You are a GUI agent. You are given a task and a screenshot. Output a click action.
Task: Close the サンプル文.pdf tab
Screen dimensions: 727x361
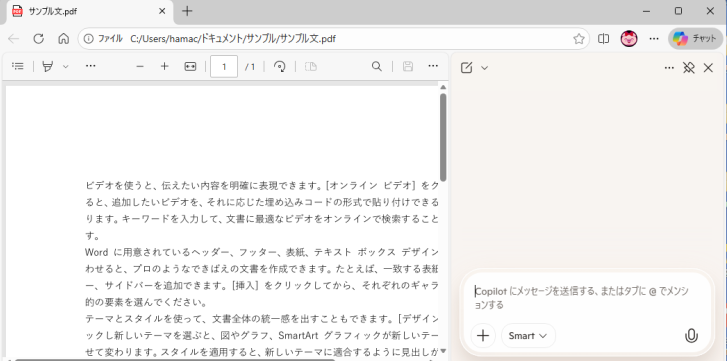pyautogui.click(x=162, y=11)
